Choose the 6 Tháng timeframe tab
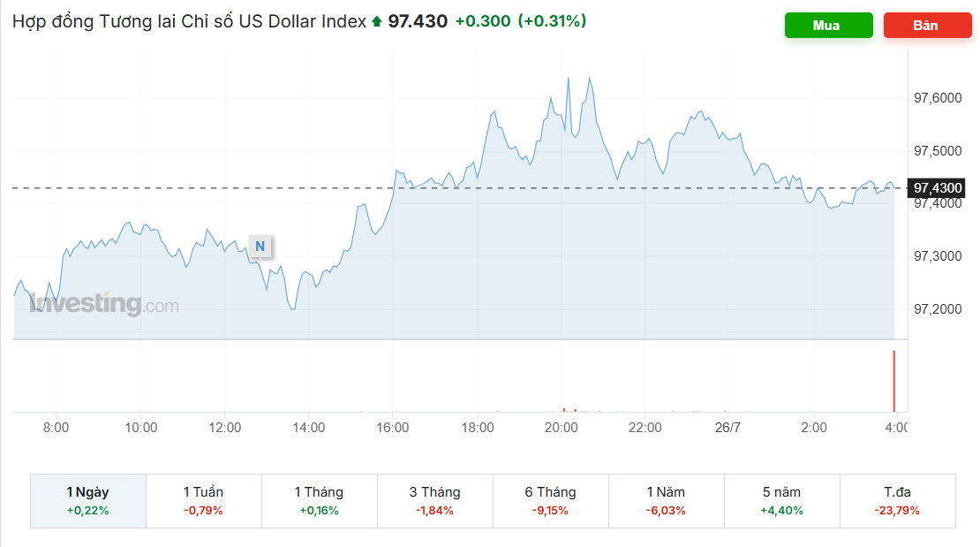 (551, 501)
